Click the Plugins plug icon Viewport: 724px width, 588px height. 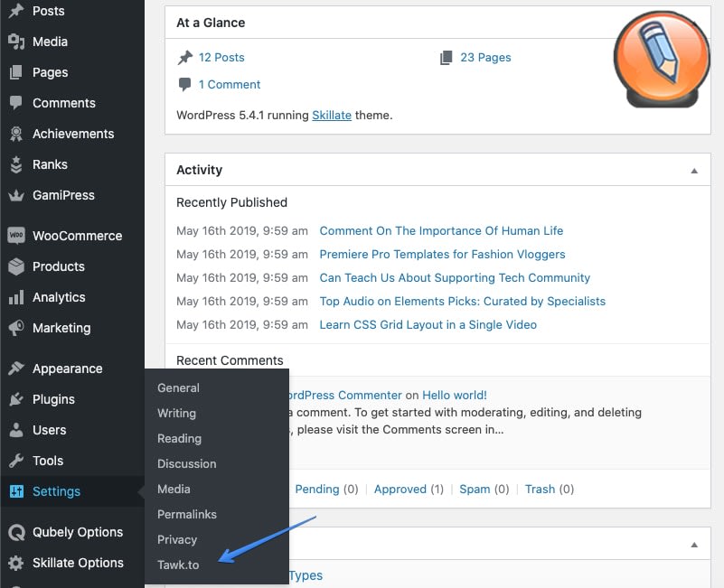pos(16,399)
